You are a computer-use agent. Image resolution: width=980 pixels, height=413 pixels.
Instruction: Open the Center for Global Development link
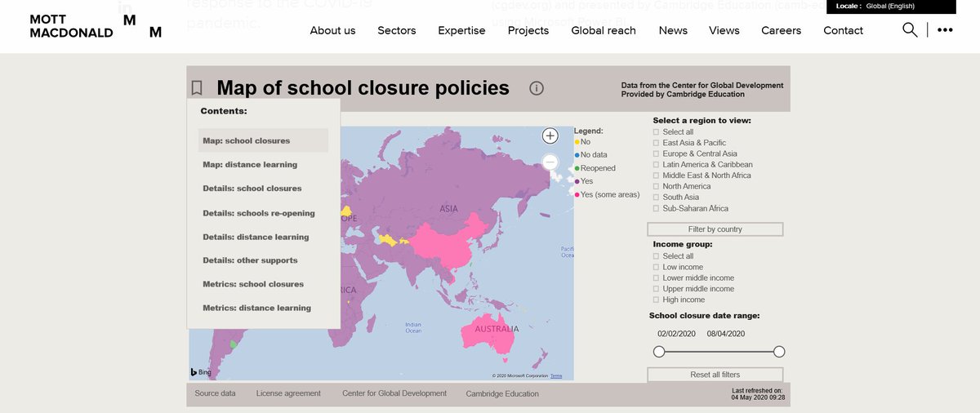tap(394, 393)
